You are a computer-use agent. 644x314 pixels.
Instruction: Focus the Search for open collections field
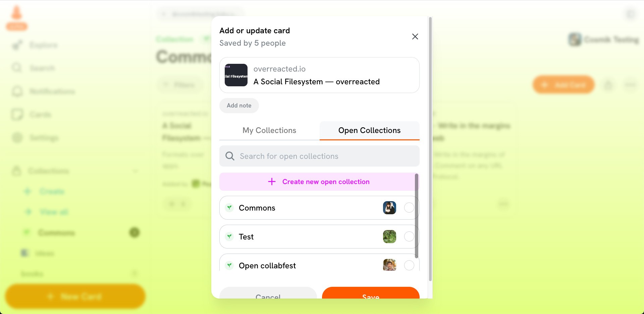pyautogui.click(x=319, y=156)
